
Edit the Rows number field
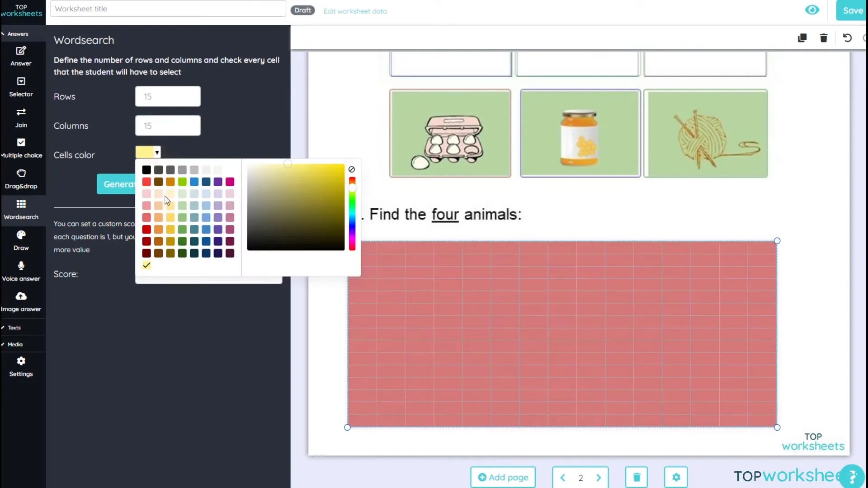(168, 96)
